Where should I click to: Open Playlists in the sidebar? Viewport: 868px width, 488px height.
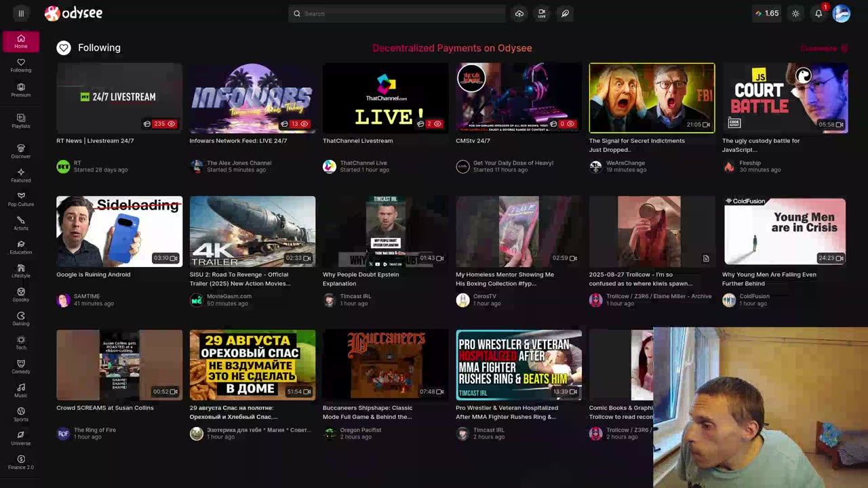pyautogui.click(x=21, y=121)
